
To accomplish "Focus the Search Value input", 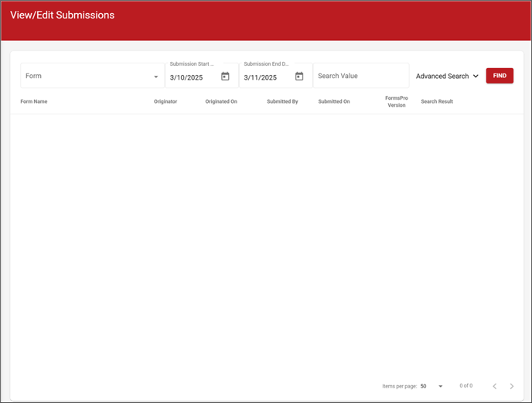I will [x=361, y=76].
